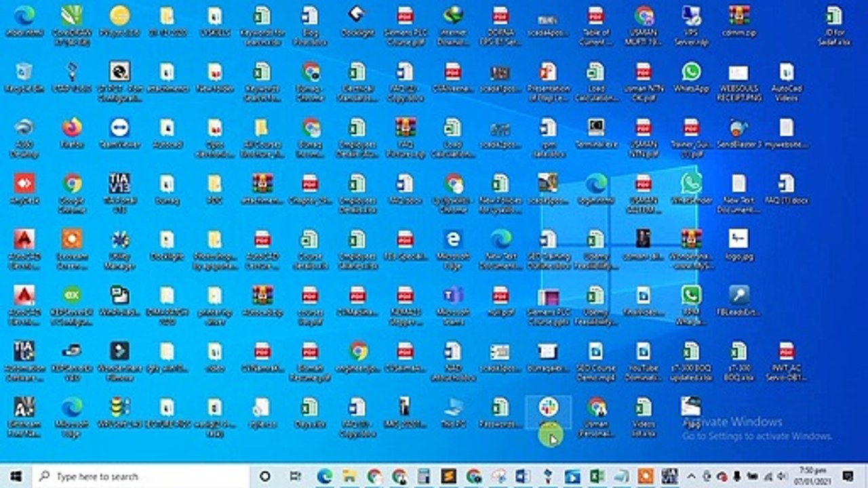This screenshot has height=488, width=868.
Task: Select the red AnyDesk desktop shortcut
Action: click(24, 188)
